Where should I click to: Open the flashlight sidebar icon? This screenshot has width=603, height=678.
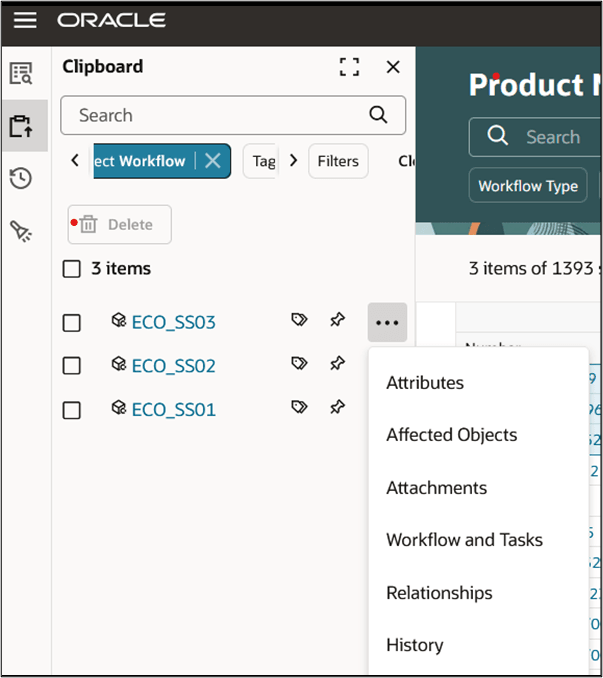pos(21,231)
